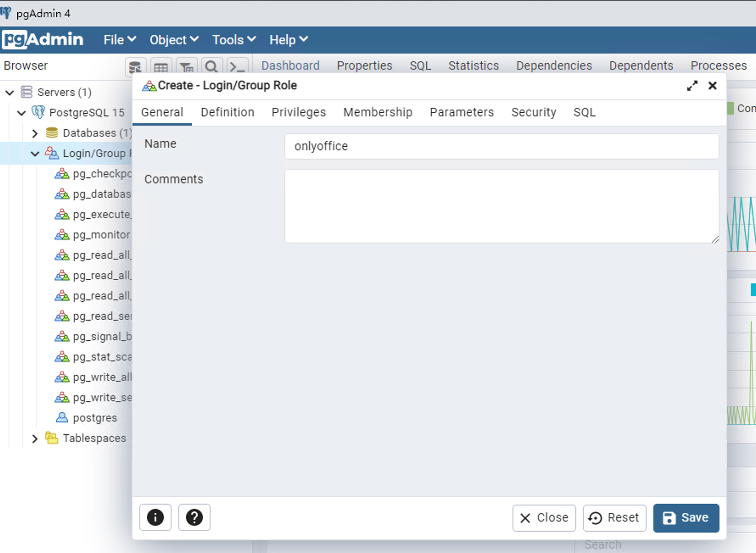The height and width of the screenshot is (553, 756).
Task: Click the info button in dialog footer
Action: point(155,517)
